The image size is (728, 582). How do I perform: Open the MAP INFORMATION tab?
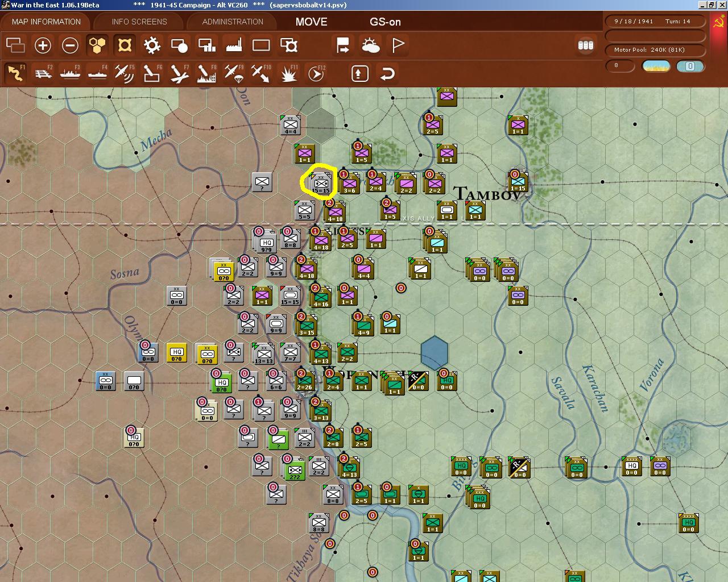pyautogui.click(x=47, y=22)
